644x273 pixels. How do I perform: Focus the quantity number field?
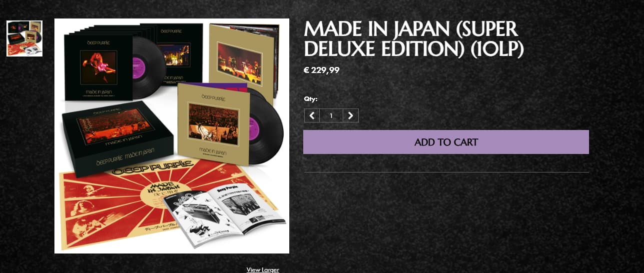pos(331,115)
